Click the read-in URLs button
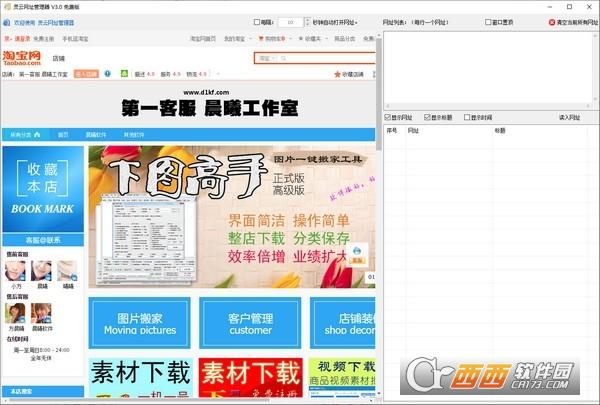This screenshot has height=405, width=600. click(x=569, y=117)
